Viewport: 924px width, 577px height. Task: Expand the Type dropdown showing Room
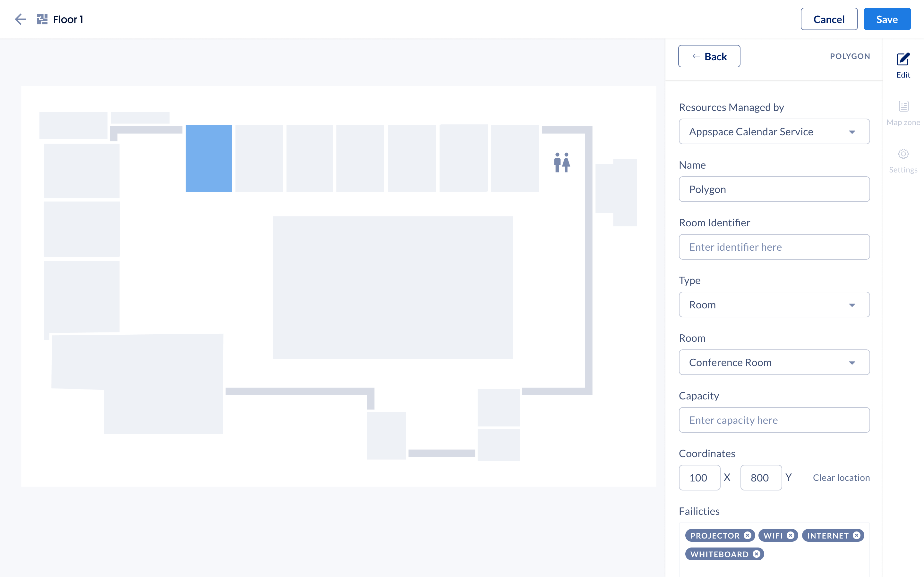pos(774,305)
